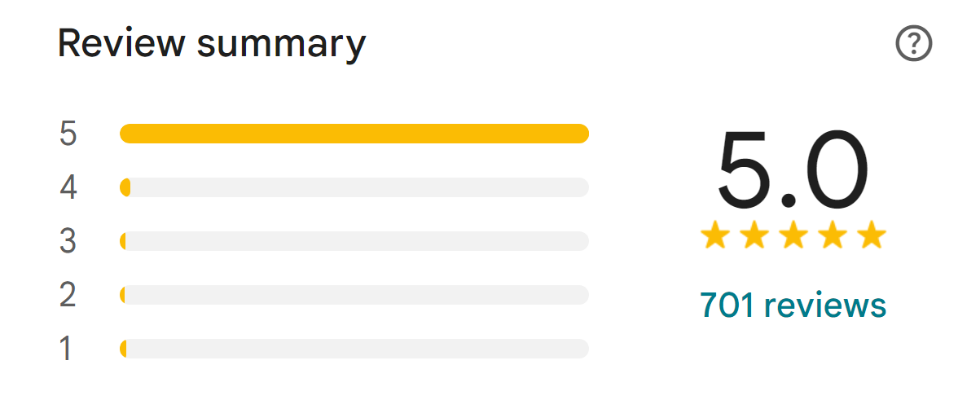This screenshot has width=980, height=400.
Task: Open the review summary help icon
Action: point(913,43)
